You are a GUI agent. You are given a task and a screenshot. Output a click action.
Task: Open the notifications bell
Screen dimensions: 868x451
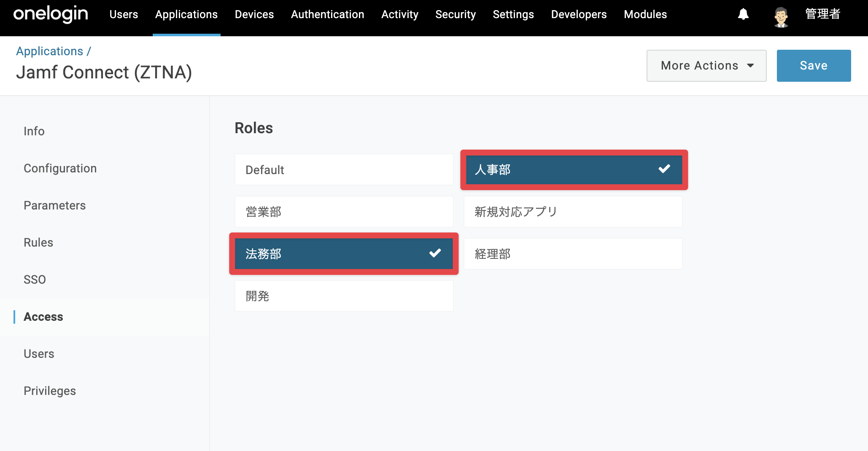point(743,14)
